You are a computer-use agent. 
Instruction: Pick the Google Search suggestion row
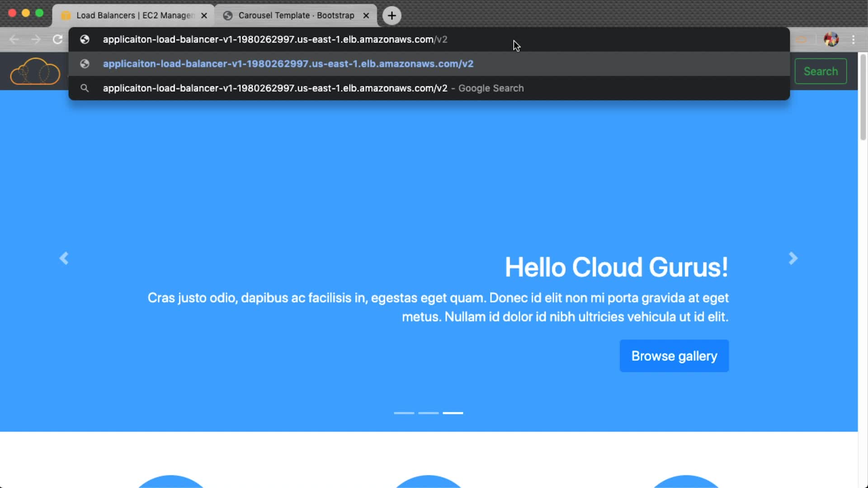313,89
